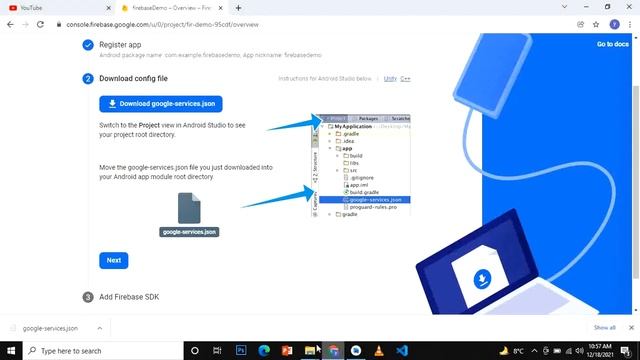Share this page icon in address bar

pos(580,24)
